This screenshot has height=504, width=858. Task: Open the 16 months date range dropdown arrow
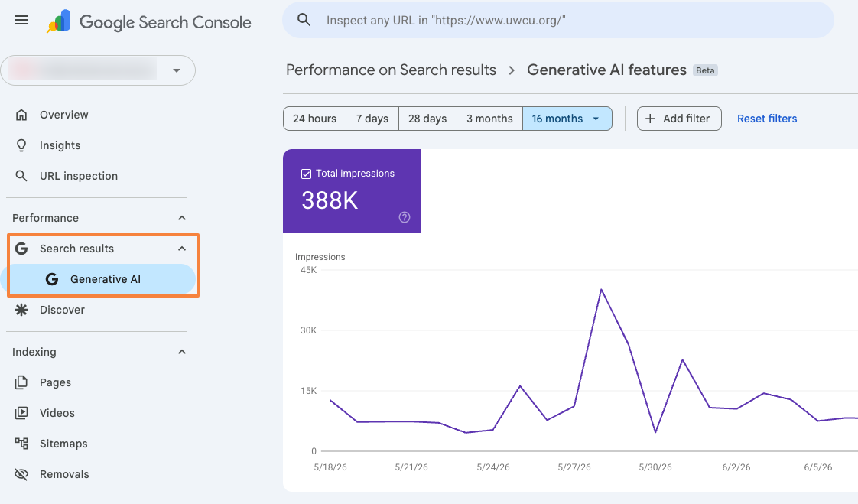(x=596, y=119)
